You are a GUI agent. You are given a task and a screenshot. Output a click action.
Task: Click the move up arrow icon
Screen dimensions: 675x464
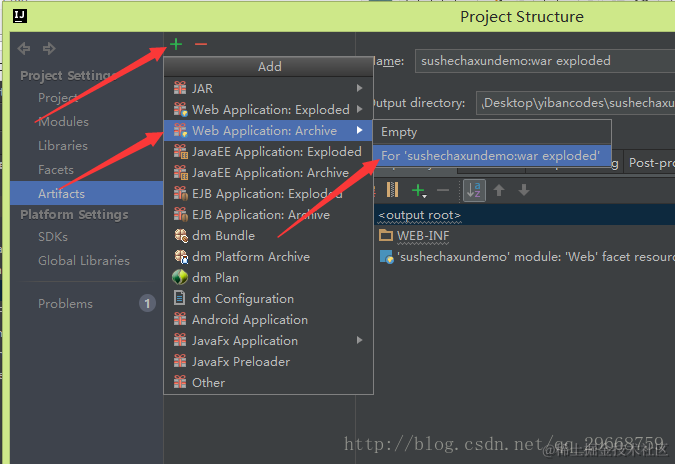[499, 190]
